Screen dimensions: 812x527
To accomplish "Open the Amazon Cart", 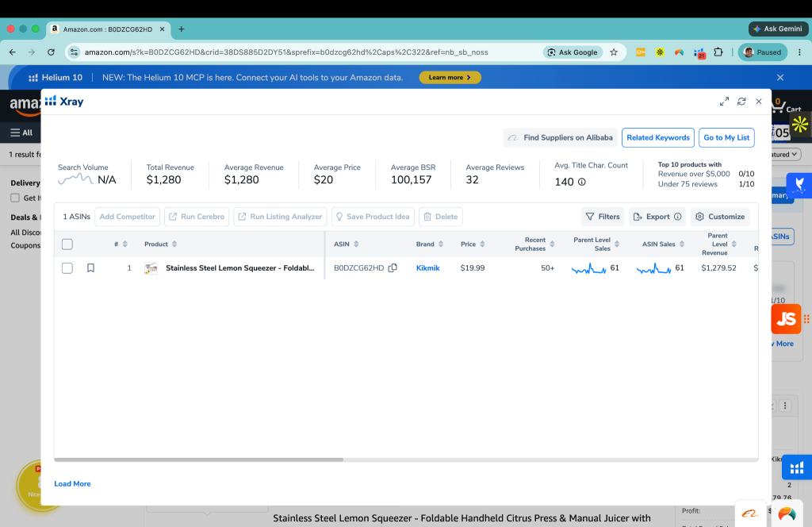I will tap(786, 106).
